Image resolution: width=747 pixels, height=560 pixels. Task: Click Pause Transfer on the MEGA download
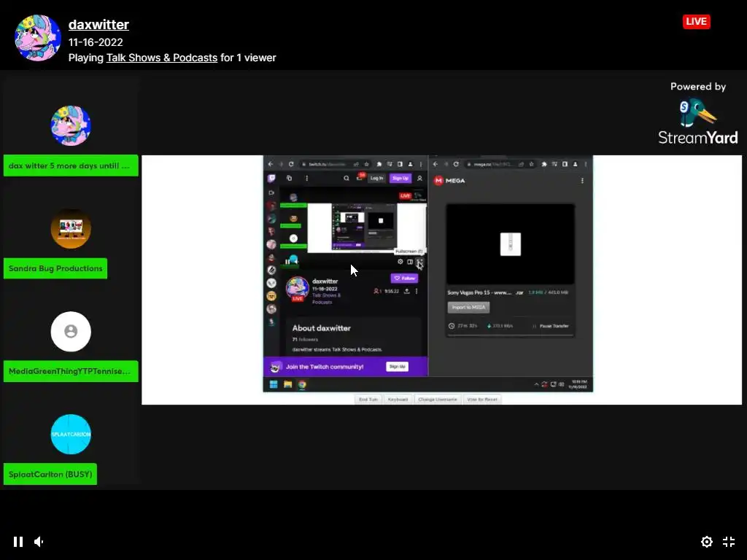(551, 326)
